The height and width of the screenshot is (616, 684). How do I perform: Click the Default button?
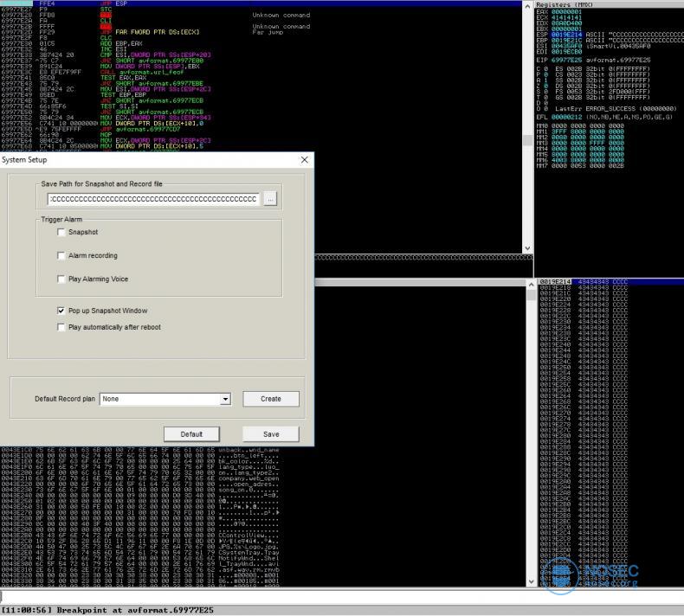pyautogui.click(x=191, y=434)
